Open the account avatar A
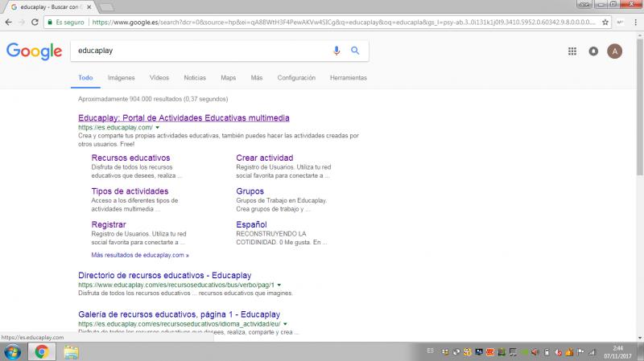This screenshot has width=644, height=361. [x=615, y=51]
